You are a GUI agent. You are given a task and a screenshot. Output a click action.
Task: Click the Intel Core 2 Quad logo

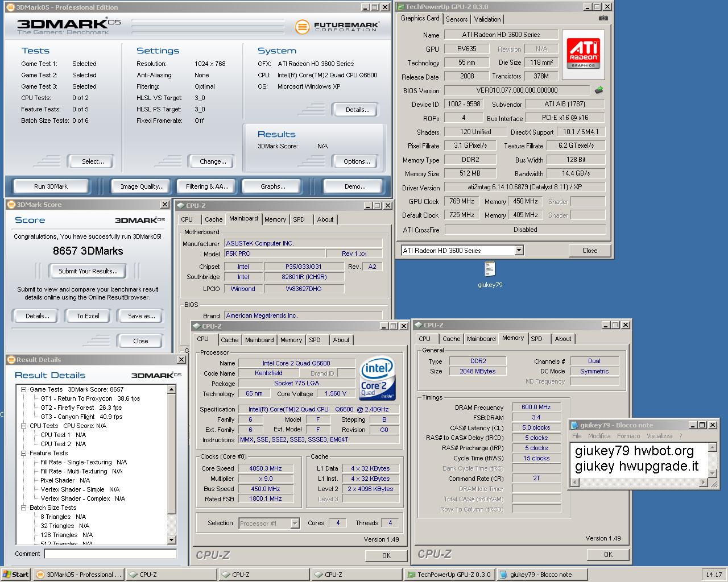378,377
